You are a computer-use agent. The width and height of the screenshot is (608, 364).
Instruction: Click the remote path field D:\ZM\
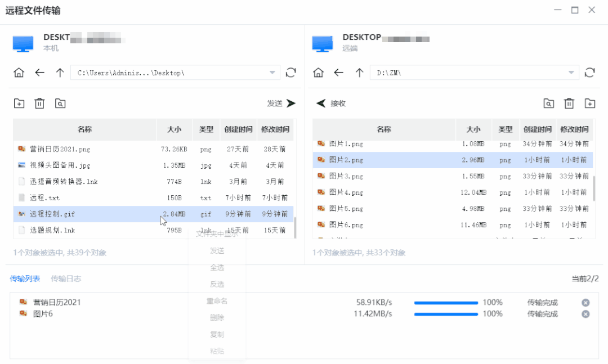coord(474,73)
